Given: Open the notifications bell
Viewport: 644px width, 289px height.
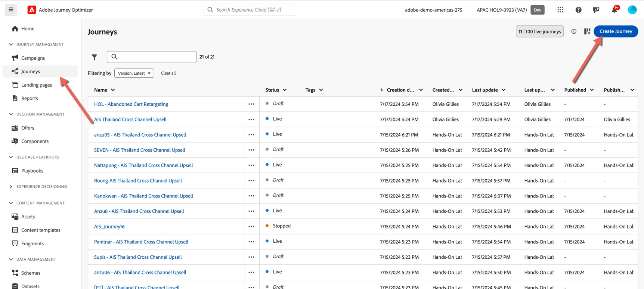Looking at the screenshot, I should [614, 10].
